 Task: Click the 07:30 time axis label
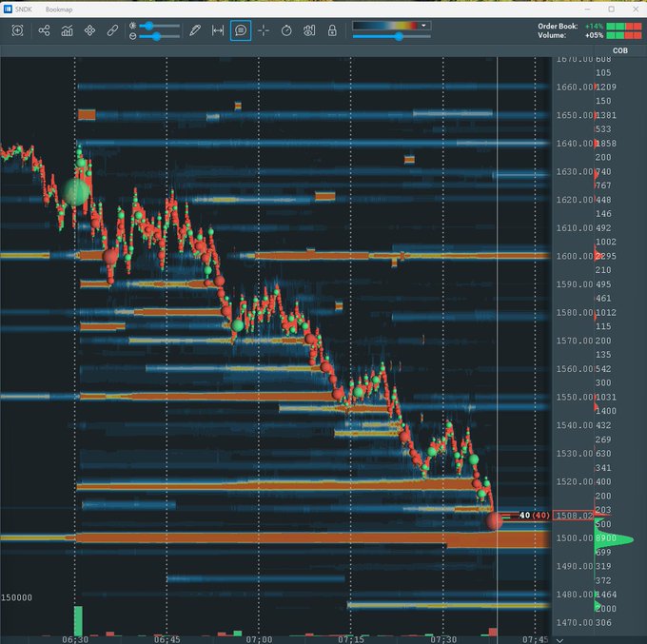443,639
